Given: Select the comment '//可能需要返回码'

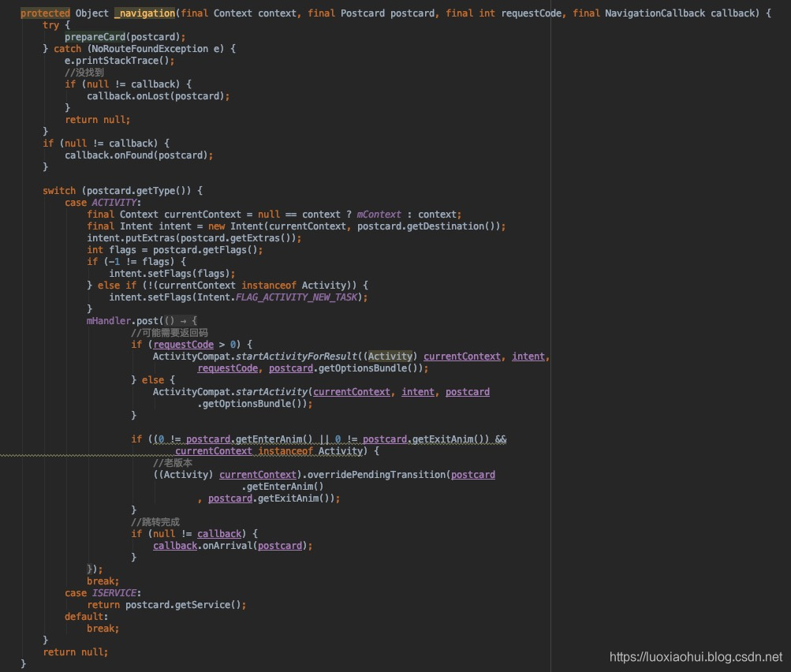Looking at the screenshot, I should [x=170, y=333].
